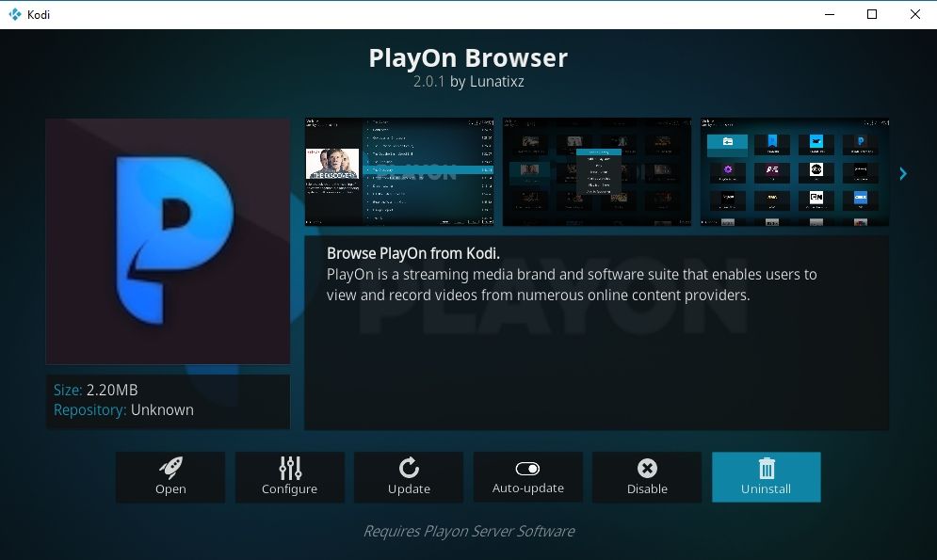Configure the PlayOn Browser add-on
Image resolution: width=937 pixels, height=560 pixels.
coord(289,477)
